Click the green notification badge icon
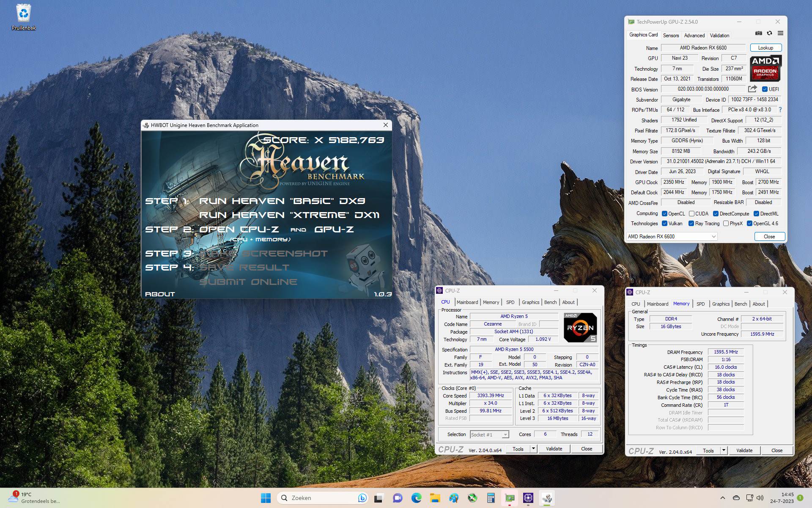 800,498
